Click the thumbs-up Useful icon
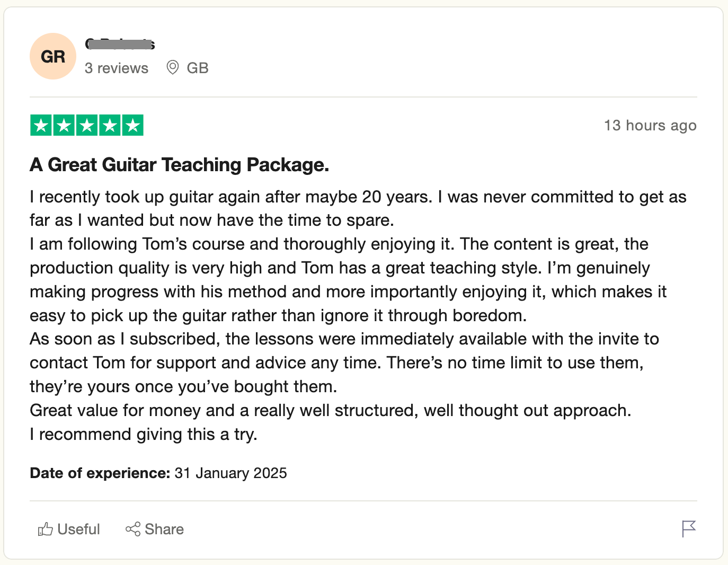The width and height of the screenshot is (728, 565). pyautogui.click(x=45, y=529)
